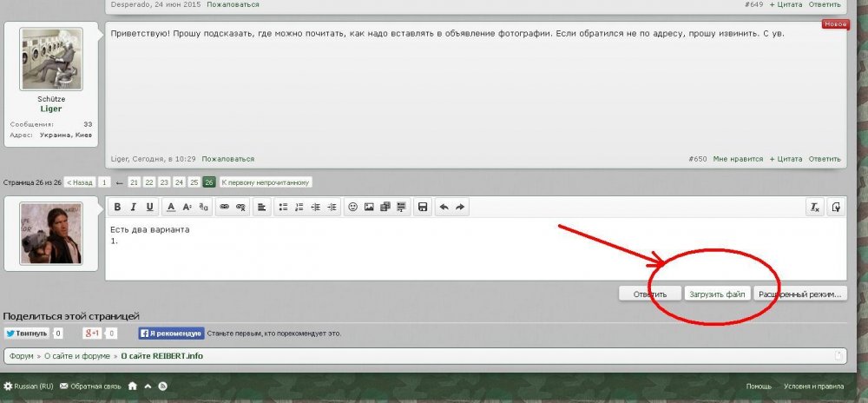Click the Google +1 button
868x403 pixels.
tap(92, 334)
